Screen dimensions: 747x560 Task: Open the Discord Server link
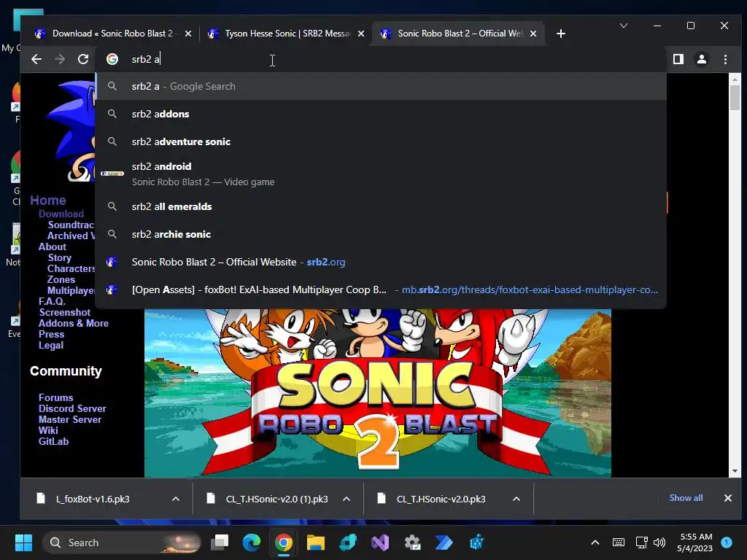coord(72,408)
